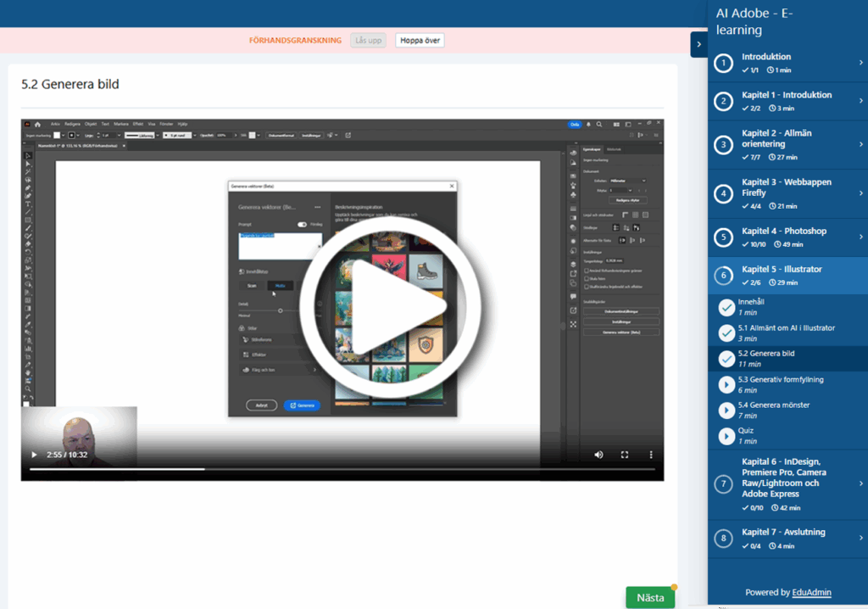The height and width of the screenshot is (609, 868).
Task: Select the Rotate tool in Illustrator's toolbar
Action: click(28, 252)
